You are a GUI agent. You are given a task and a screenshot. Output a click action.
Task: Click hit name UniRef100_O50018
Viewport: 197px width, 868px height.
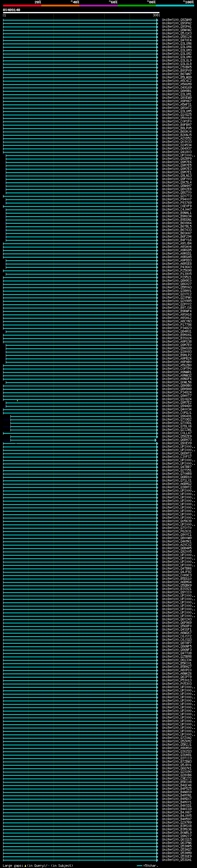pyautogui.click(x=177, y=118)
